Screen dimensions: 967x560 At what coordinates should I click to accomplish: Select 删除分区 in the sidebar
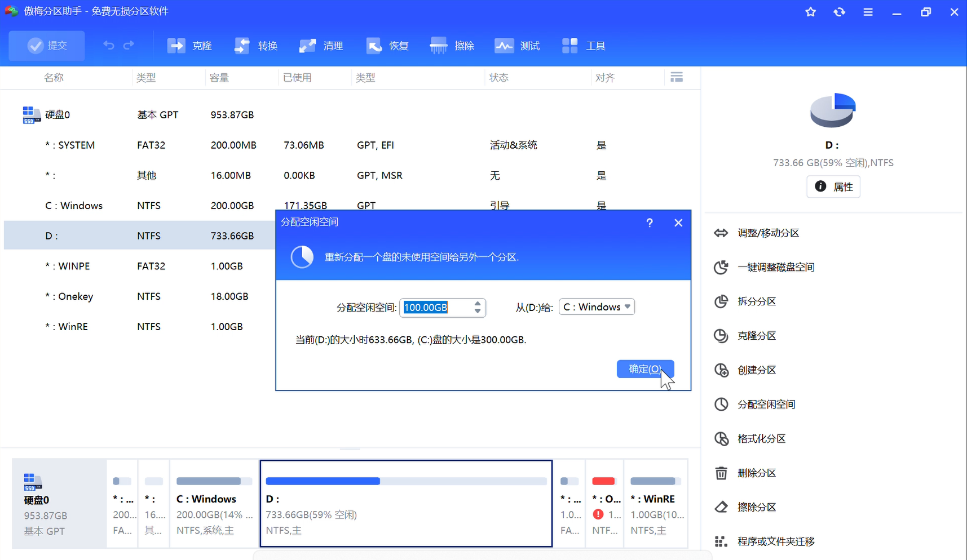(x=745, y=473)
